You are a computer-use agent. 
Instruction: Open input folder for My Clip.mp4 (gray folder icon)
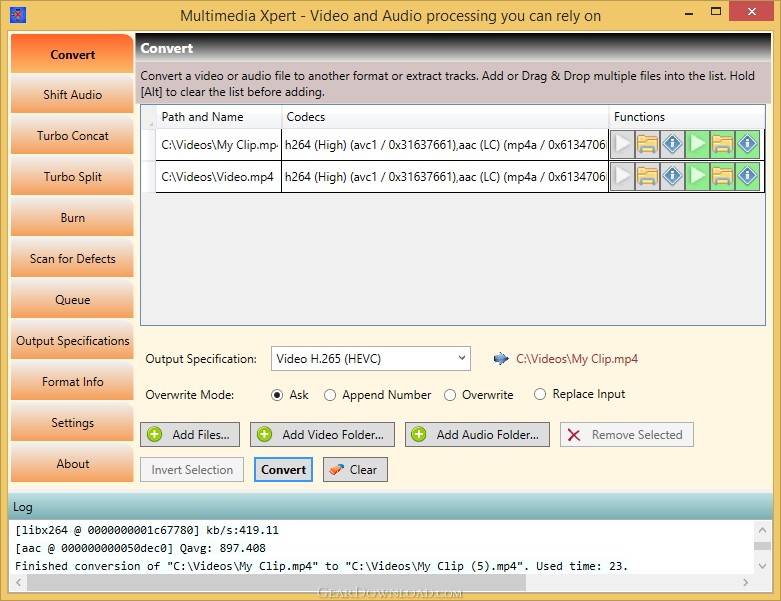647,144
